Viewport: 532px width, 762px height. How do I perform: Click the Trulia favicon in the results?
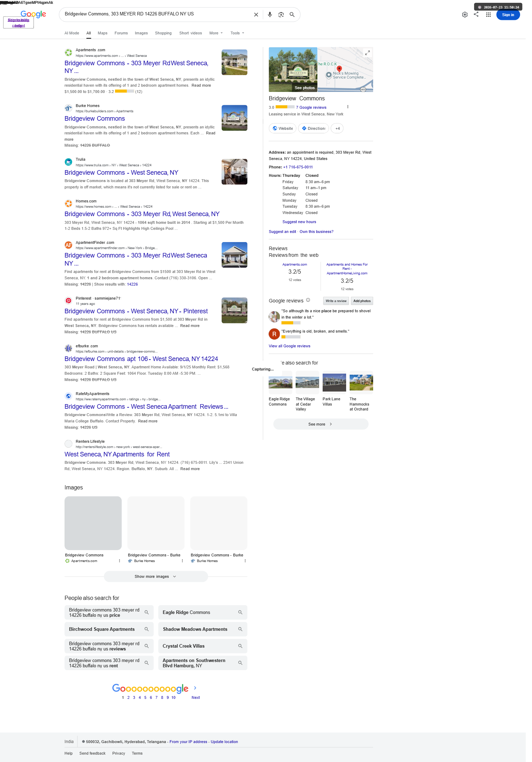68,162
